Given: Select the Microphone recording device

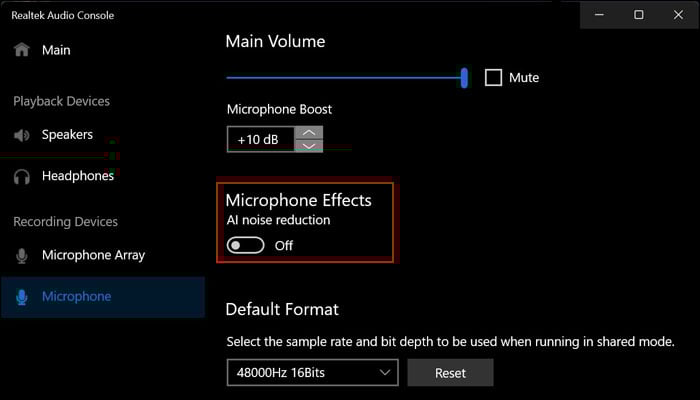Looking at the screenshot, I should (103, 297).
